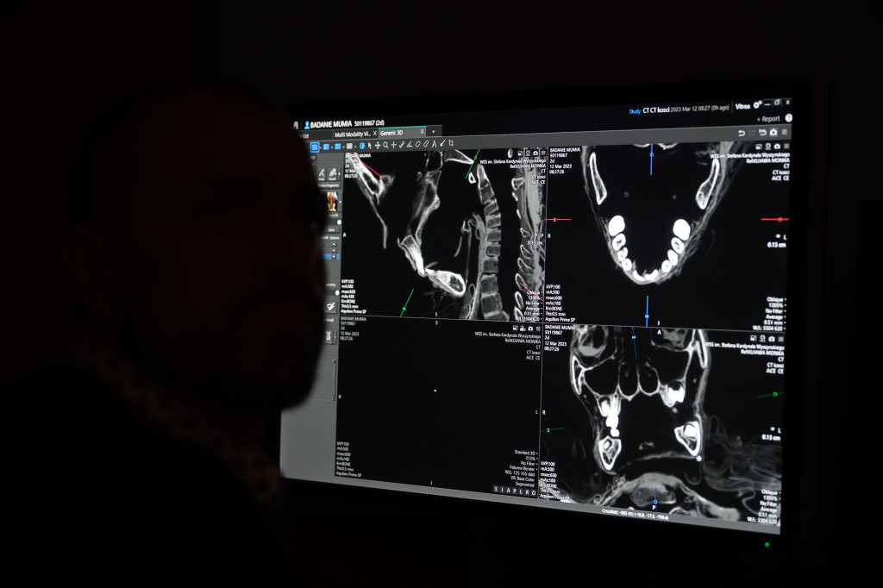
Task: Click the mummy preview thumbnail
Action: (333, 200)
